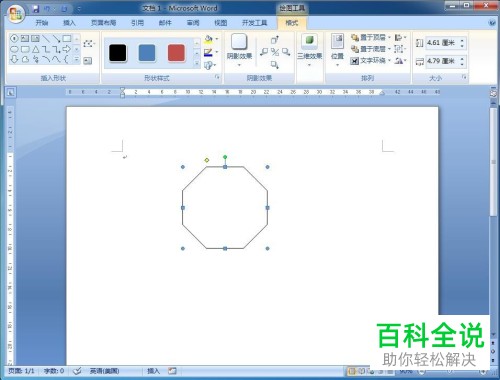The image size is (500, 380).
Task: Click the Redo icon in quick access toolbar
Action: pos(64,9)
